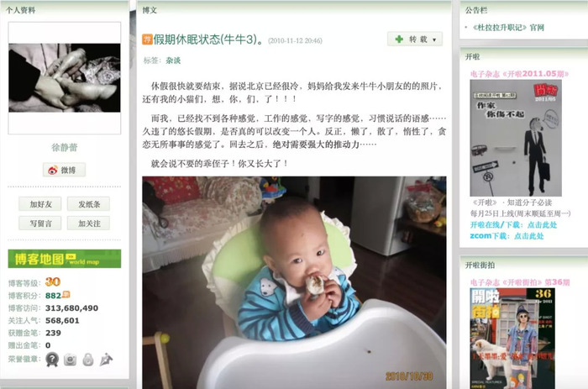This screenshot has height=389, width=588.
Task: Click the 博客地图 world map banner
Action: tap(65, 259)
